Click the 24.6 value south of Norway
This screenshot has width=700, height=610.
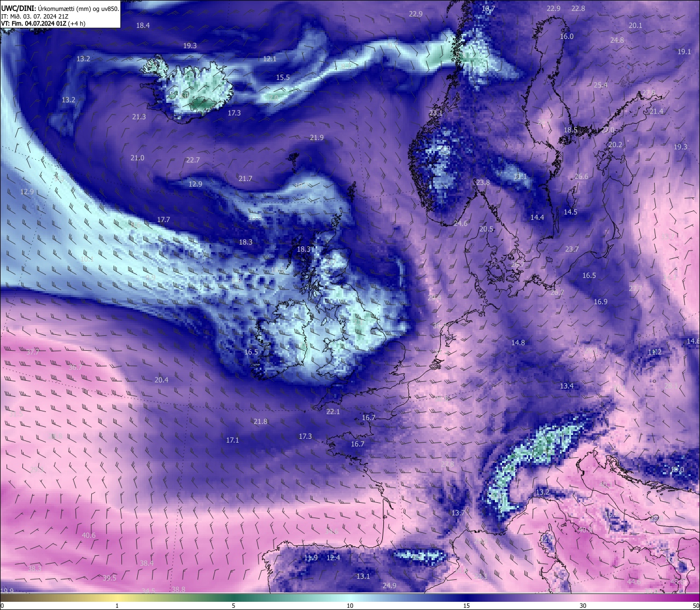point(460,223)
